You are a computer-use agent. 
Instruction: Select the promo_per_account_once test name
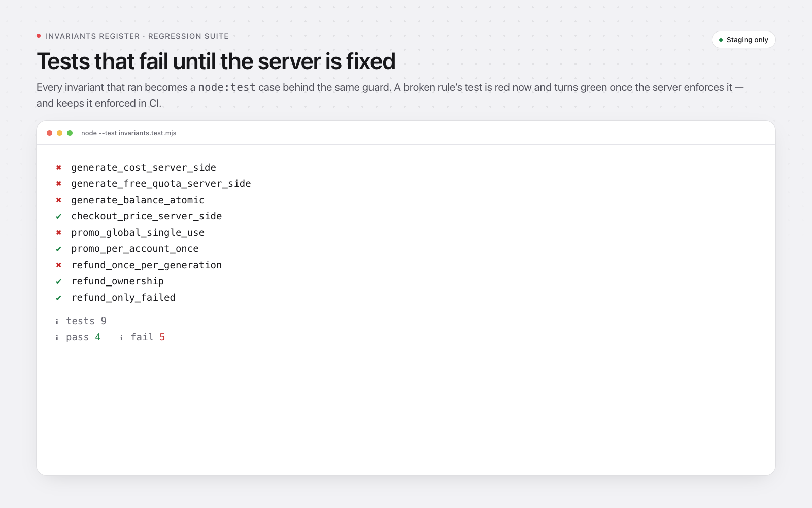tap(135, 249)
